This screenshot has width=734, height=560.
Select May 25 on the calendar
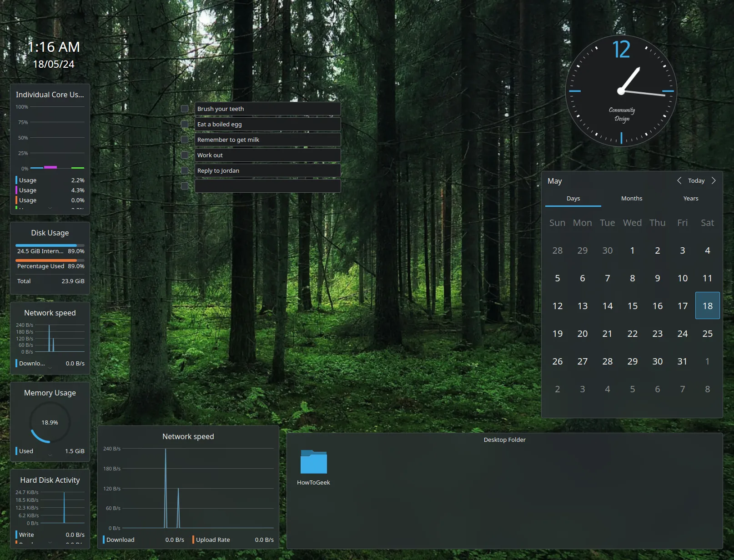(707, 333)
